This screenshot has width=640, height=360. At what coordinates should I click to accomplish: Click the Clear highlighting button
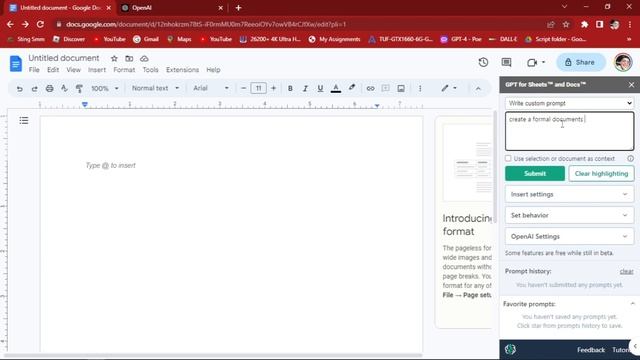click(x=601, y=173)
